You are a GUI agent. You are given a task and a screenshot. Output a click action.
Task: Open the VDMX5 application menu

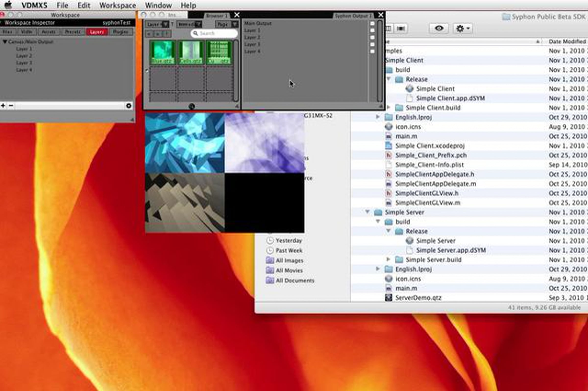[34, 5]
